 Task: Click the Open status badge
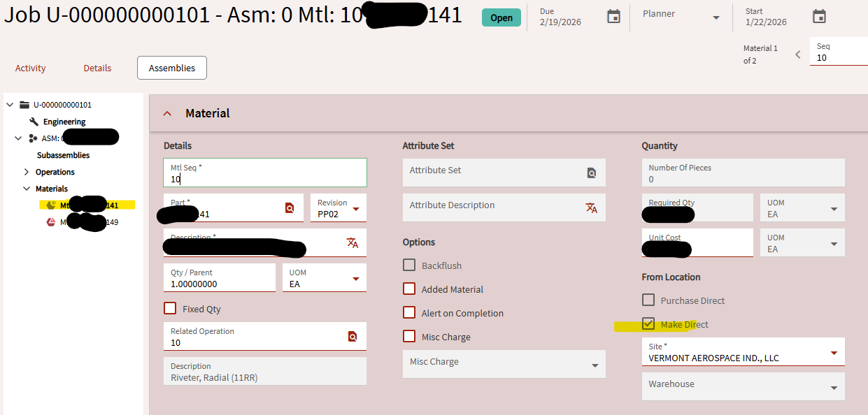pos(501,17)
